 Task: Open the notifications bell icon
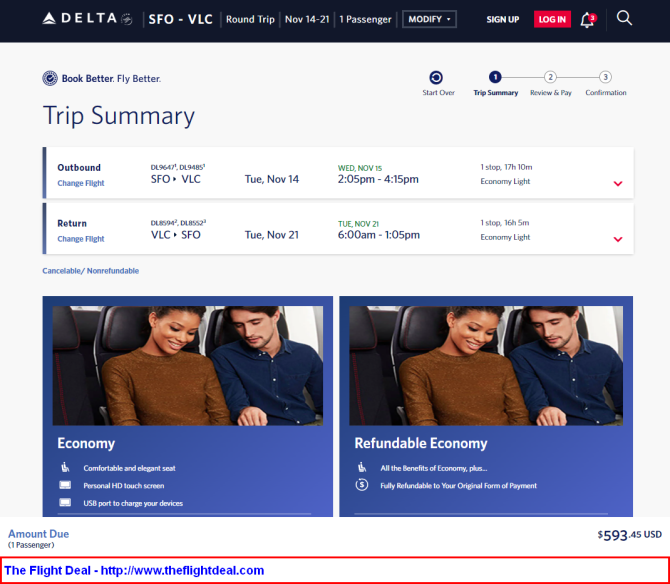point(588,20)
